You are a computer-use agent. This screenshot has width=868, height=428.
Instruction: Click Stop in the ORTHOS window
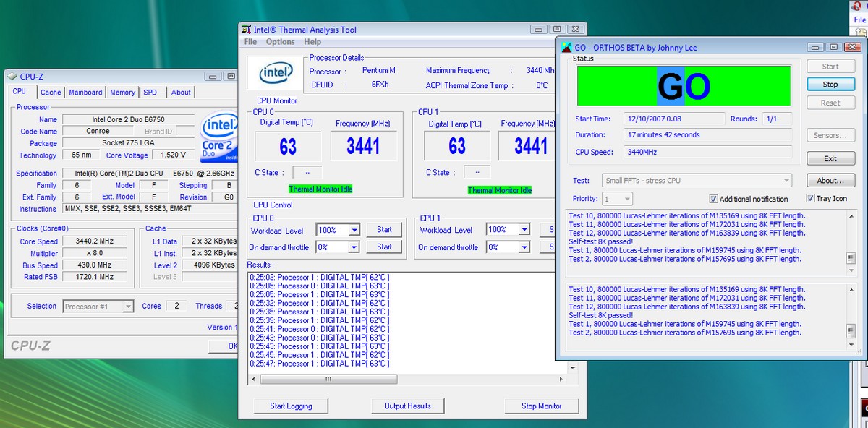830,84
